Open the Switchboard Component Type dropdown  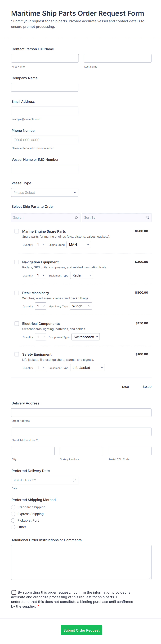click(x=86, y=337)
